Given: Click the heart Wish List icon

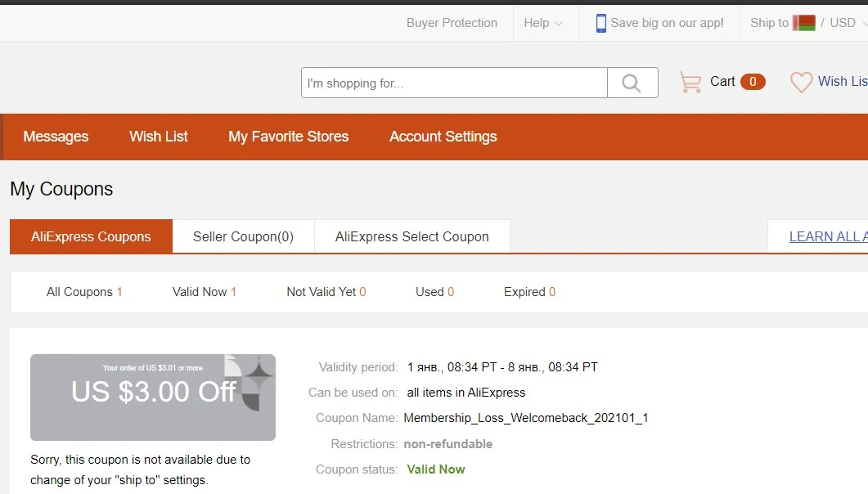Looking at the screenshot, I should click(x=801, y=83).
